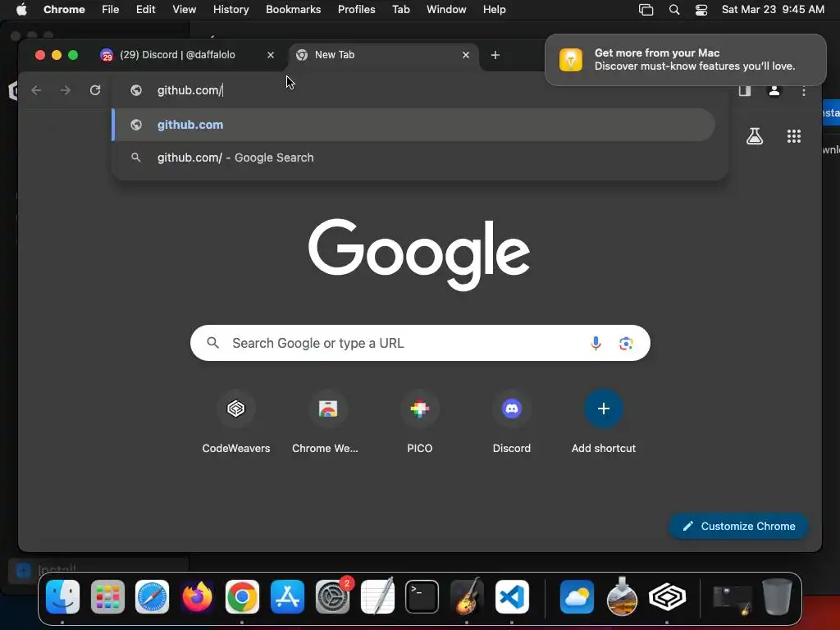
Task: Choose the github.com/ Google Search suggestion
Action: pyautogui.click(x=413, y=157)
